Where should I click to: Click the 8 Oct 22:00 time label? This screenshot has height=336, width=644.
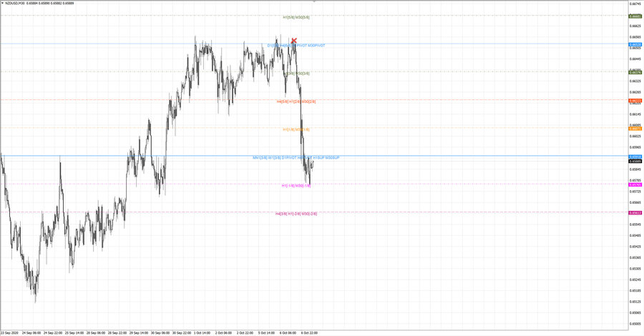pos(309,332)
